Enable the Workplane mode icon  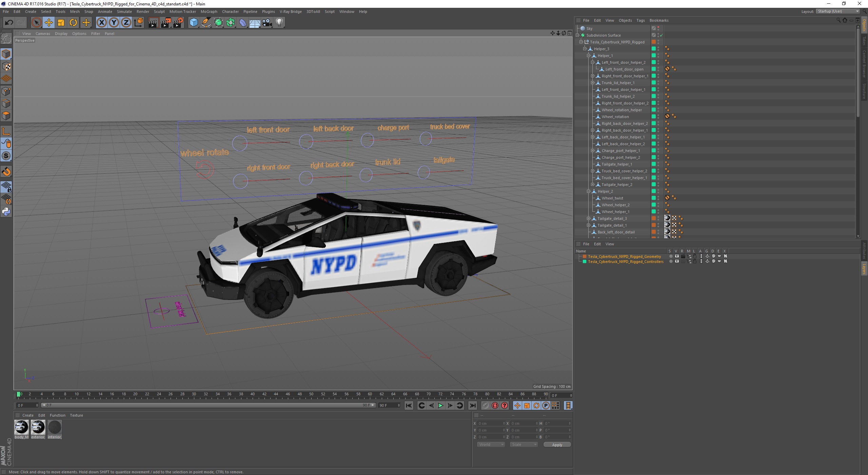[x=6, y=79]
